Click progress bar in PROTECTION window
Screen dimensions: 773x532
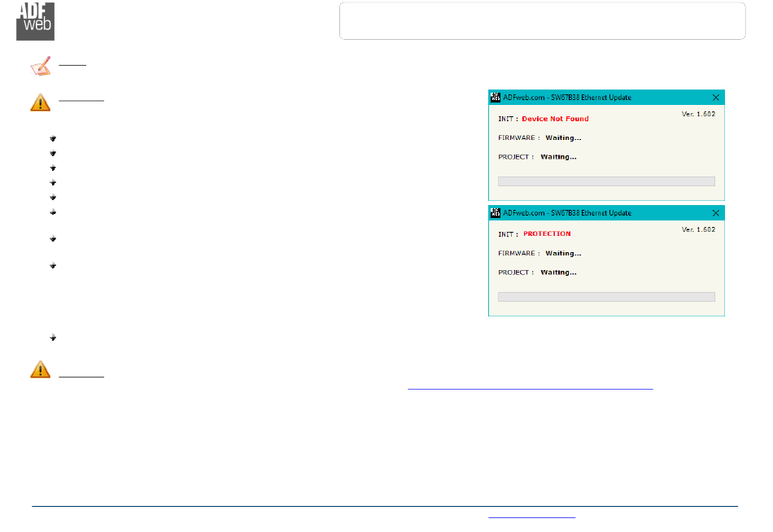tap(606, 297)
